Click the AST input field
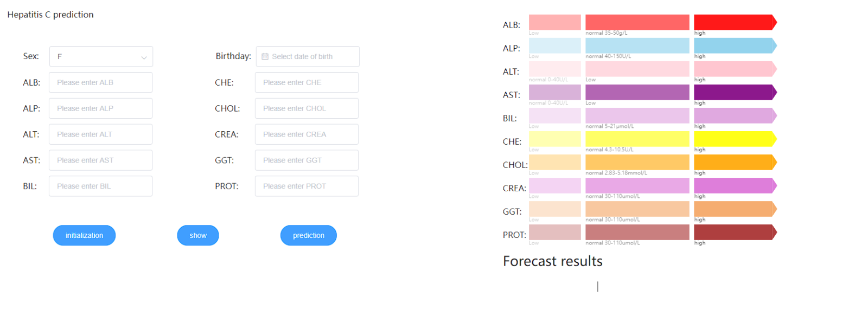The image size is (868, 310). (x=100, y=160)
